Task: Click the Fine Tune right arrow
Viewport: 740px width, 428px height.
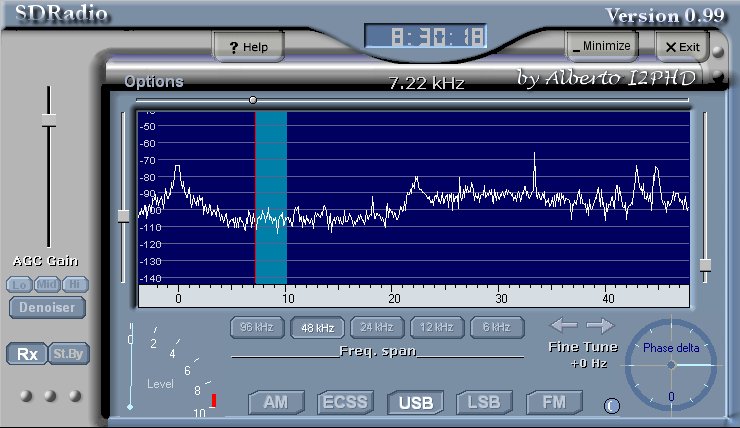Action: [599, 325]
